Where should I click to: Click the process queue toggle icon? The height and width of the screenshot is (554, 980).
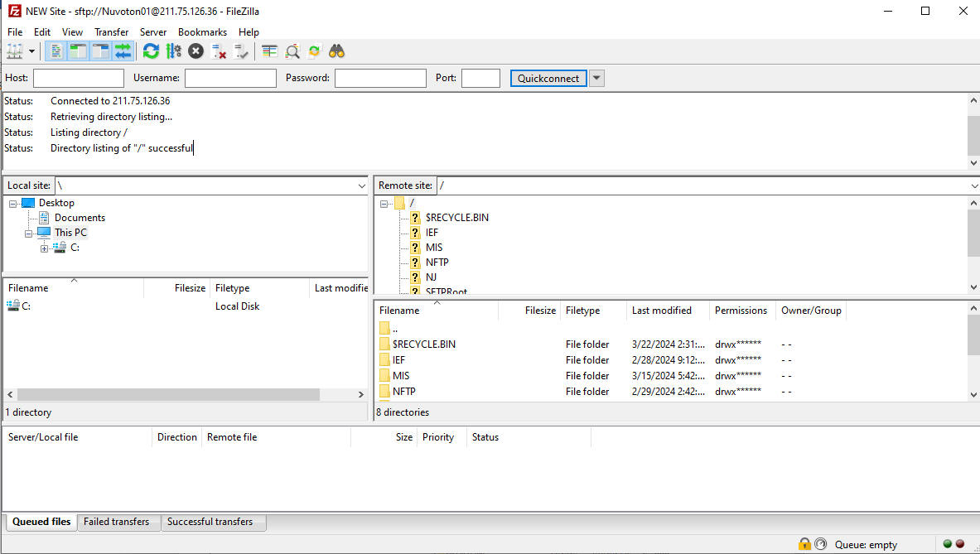pos(173,51)
